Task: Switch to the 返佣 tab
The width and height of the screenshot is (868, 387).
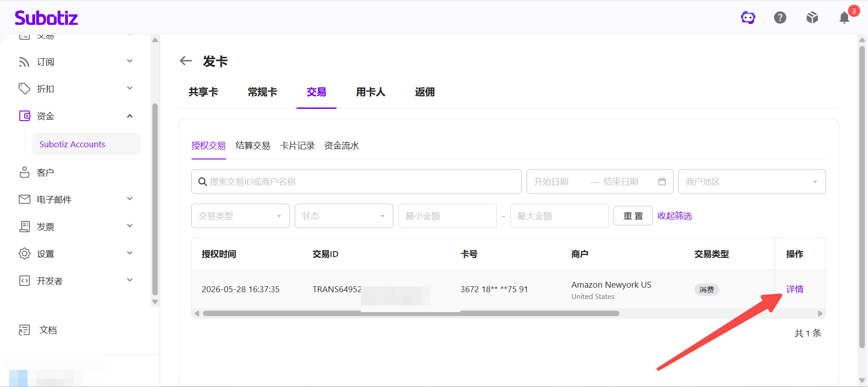Action: 425,92
